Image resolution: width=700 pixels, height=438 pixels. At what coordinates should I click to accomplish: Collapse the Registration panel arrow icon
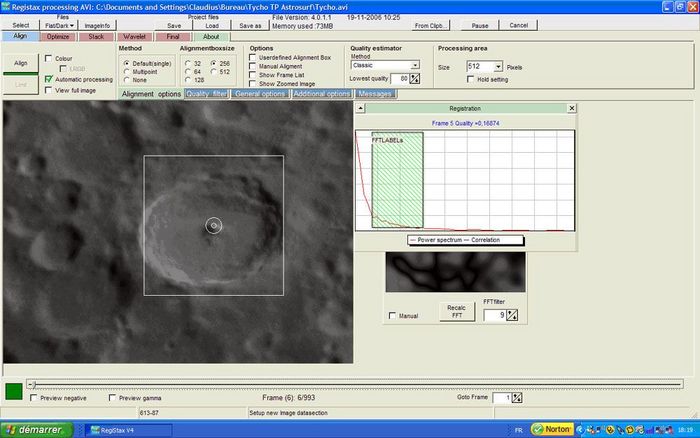[360, 108]
